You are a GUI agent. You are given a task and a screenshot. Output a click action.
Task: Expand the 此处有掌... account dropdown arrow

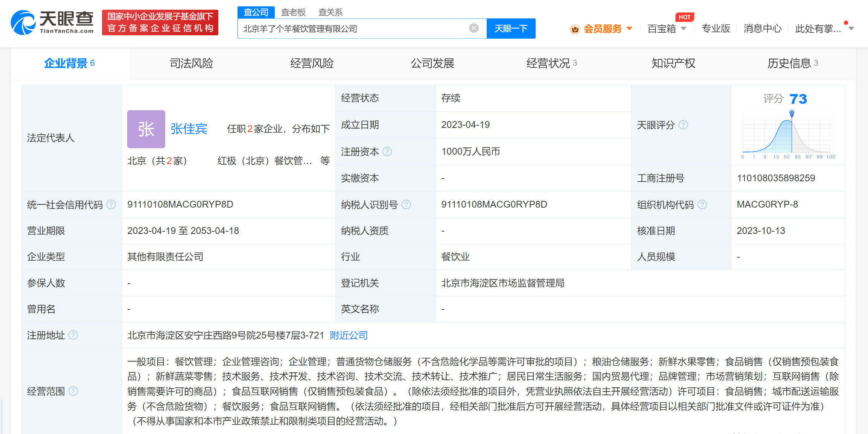[x=851, y=29]
